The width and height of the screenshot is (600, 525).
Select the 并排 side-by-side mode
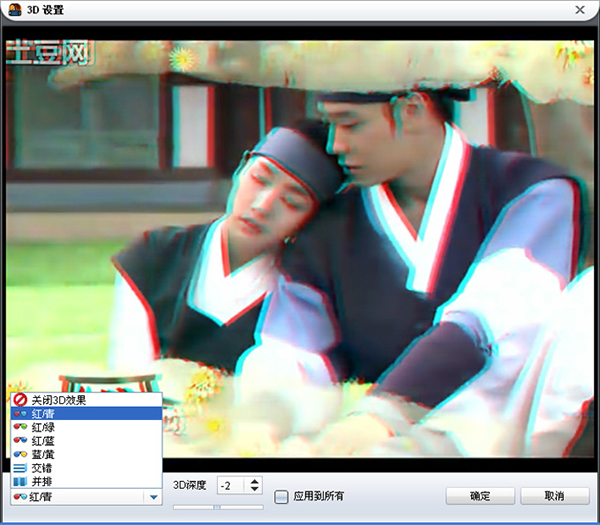point(86,481)
